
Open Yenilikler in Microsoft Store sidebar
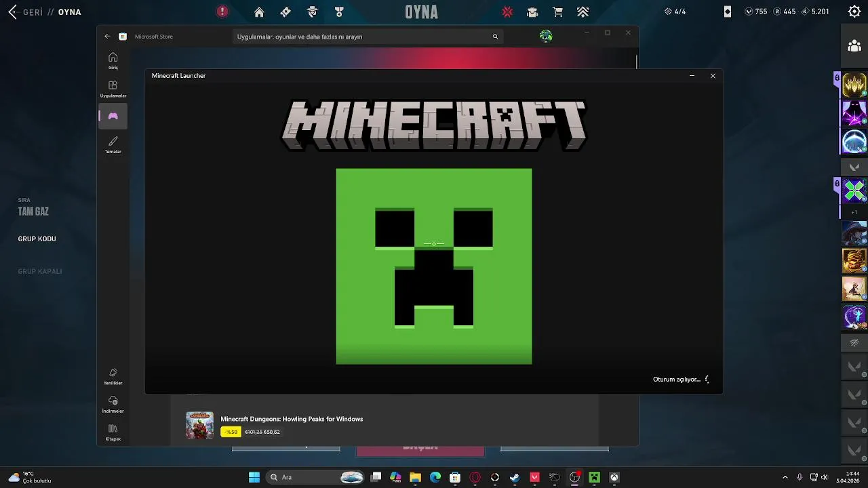[x=113, y=376]
